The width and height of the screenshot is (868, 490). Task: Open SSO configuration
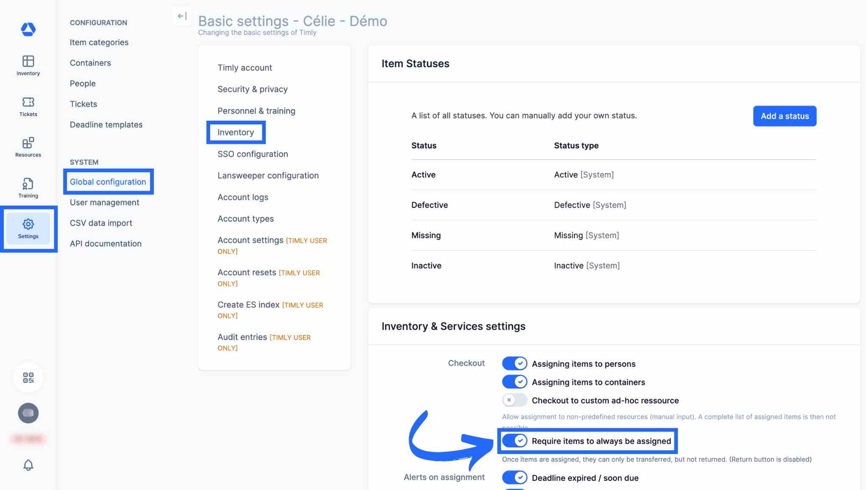[253, 154]
